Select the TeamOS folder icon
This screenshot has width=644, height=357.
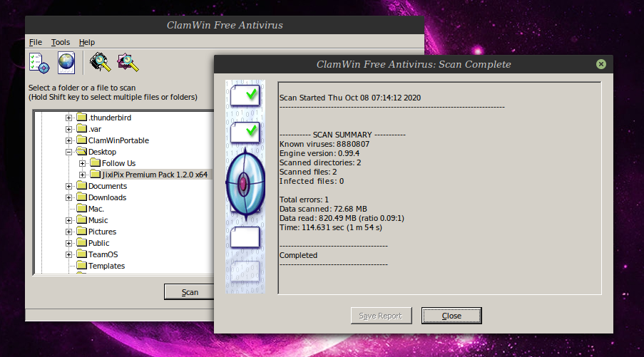(82, 254)
